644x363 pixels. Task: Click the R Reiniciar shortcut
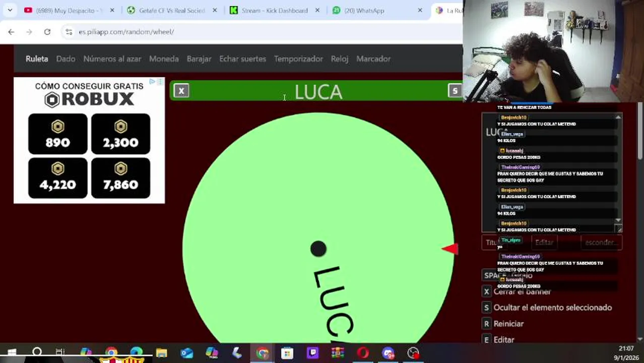point(503,324)
